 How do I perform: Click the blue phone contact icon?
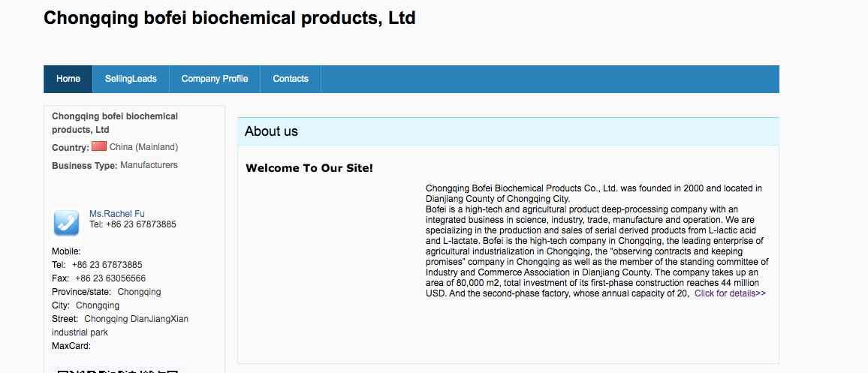coord(66,223)
